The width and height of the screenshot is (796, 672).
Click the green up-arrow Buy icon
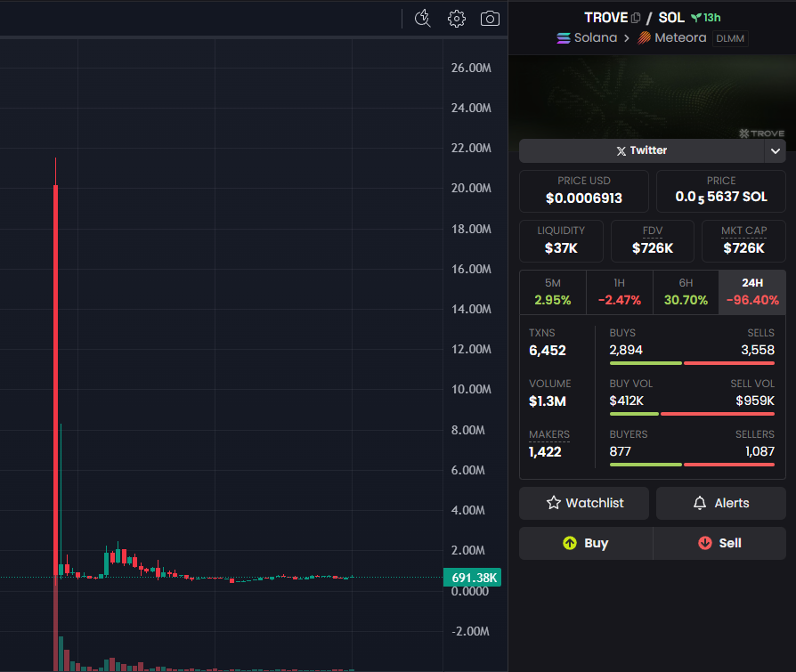coord(570,543)
